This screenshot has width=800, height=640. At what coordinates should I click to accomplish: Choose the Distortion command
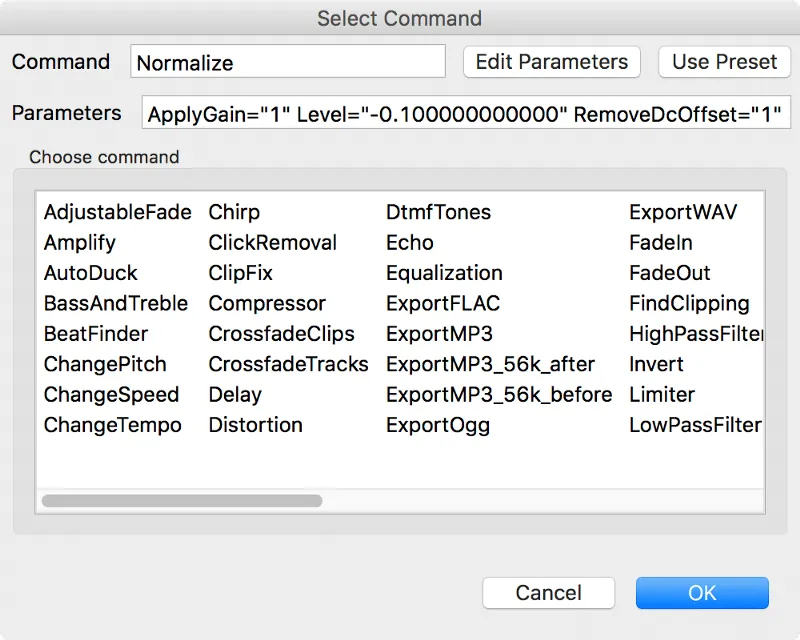point(255,424)
